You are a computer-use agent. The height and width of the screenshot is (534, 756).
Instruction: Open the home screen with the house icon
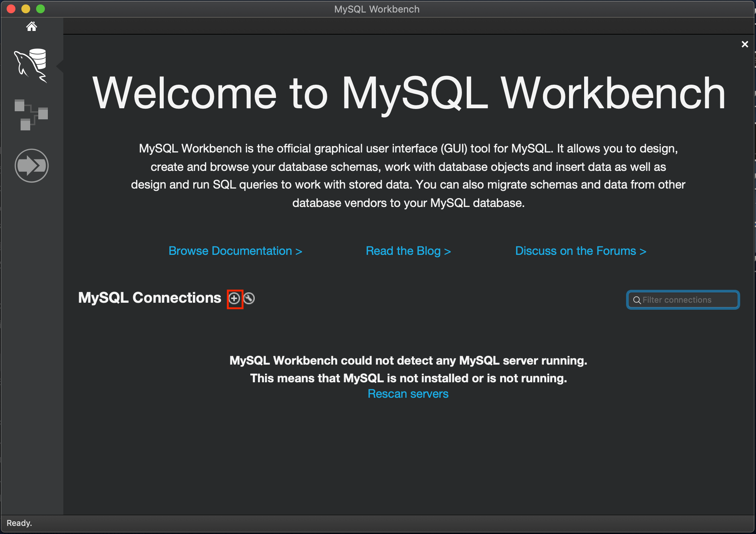pos(31,26)
